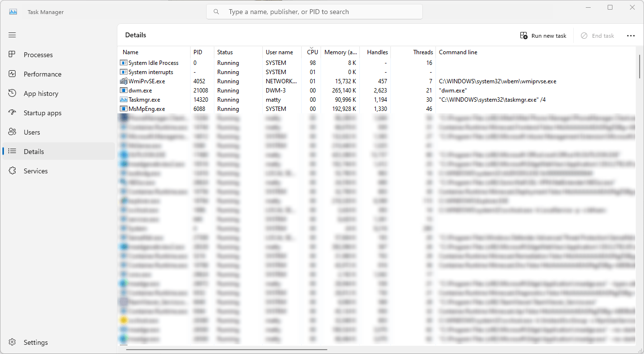Click the "dwm.exe" command line cell
The height and width of the screenshot is (354, 644).
pyautogui.click(x=453, y=91)
